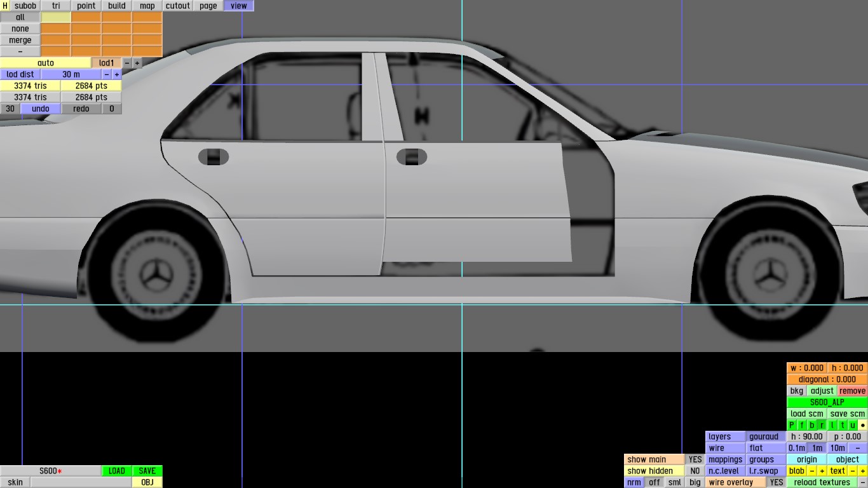Increase text size with its plus
Screen dimensions: 868x488
863,471
